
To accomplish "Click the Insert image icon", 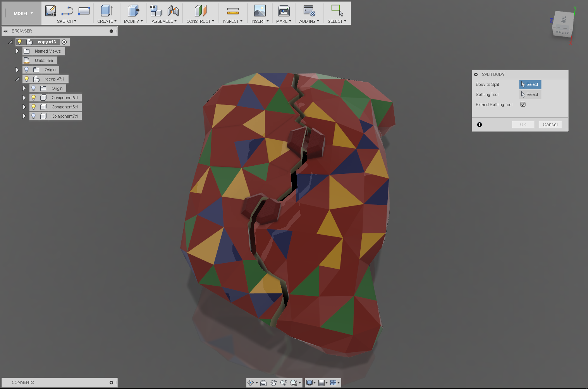I will point(260,10).
